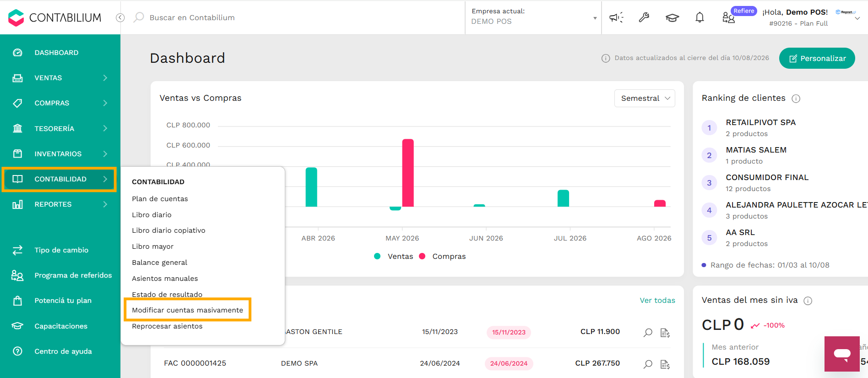The height and width of the screenshot is (378, 868).
Task: Open the Ver todas link
Action: tap(657, 300)
